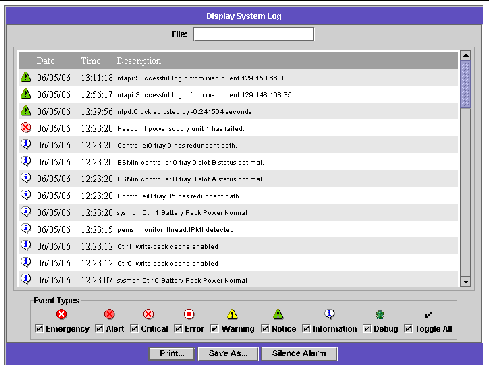Screen dimensions: 489x370
Task: Click the Description column header
Action: [x=139, y=61]
